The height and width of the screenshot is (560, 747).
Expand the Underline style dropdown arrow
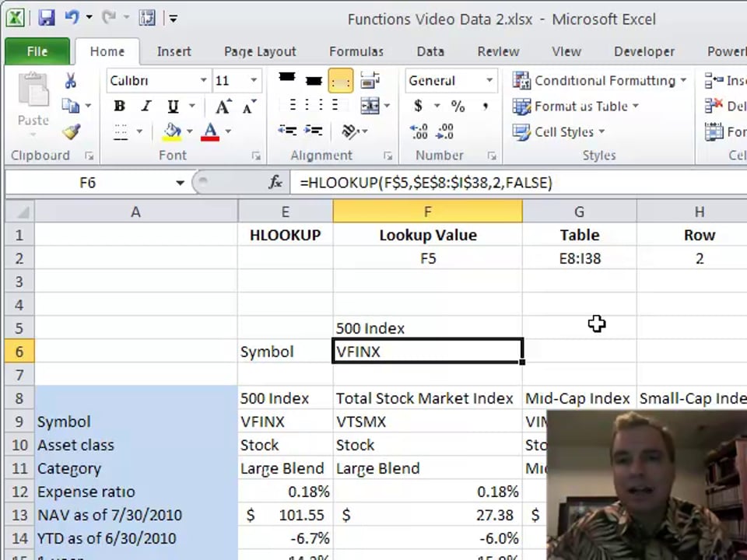[192, 106]
